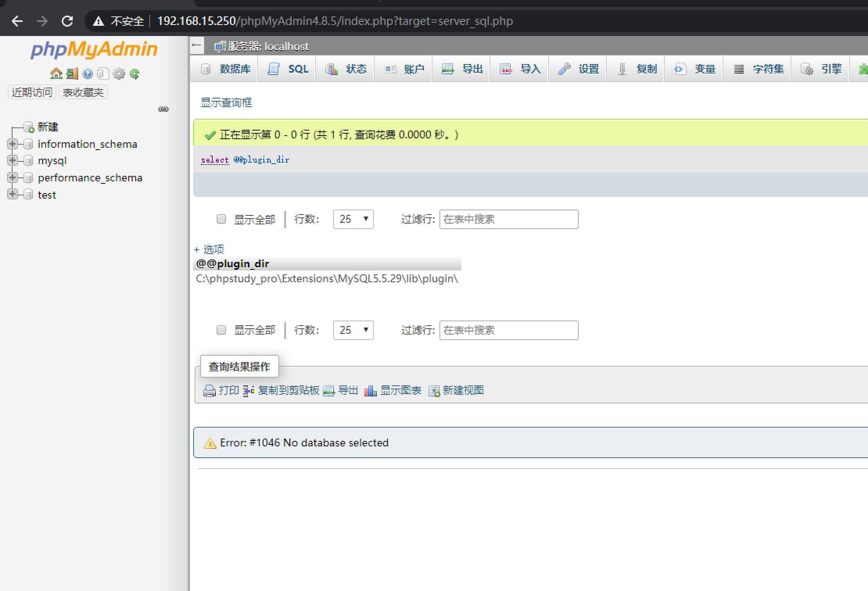
Task: Open the 设置 settings tab
Action: pyautogui.click(x=578, y=69)
